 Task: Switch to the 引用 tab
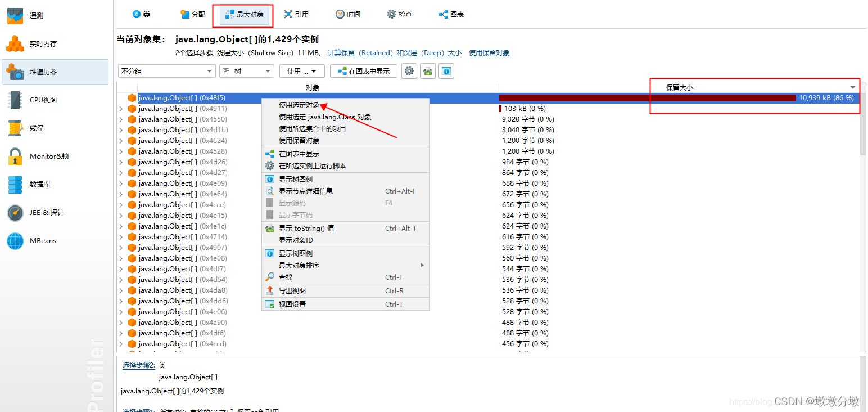point(296,14)
